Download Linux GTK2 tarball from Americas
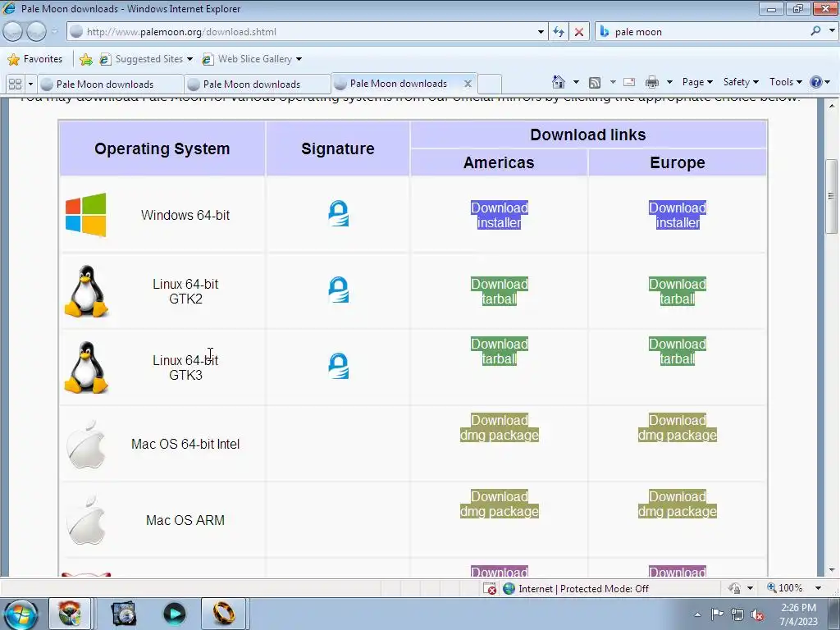 pyautogui.click(x=500, y=291)
